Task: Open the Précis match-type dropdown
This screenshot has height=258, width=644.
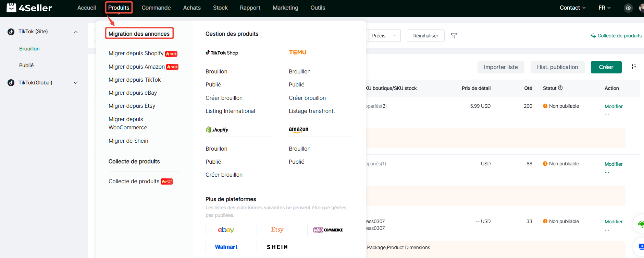Action: (x=384, y=36)
